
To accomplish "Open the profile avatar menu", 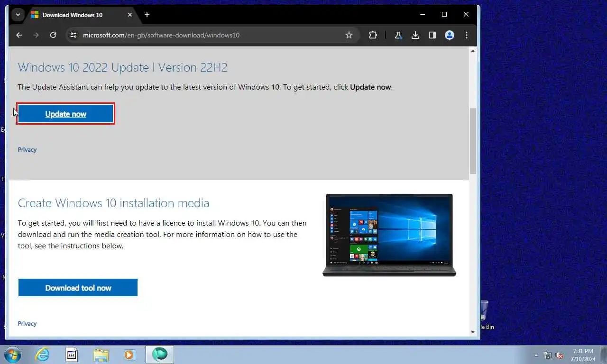I will tap(450, 35).
